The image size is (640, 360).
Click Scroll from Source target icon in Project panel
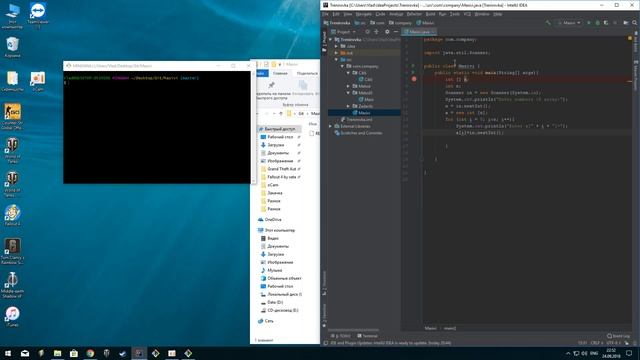tap(367, 31)
